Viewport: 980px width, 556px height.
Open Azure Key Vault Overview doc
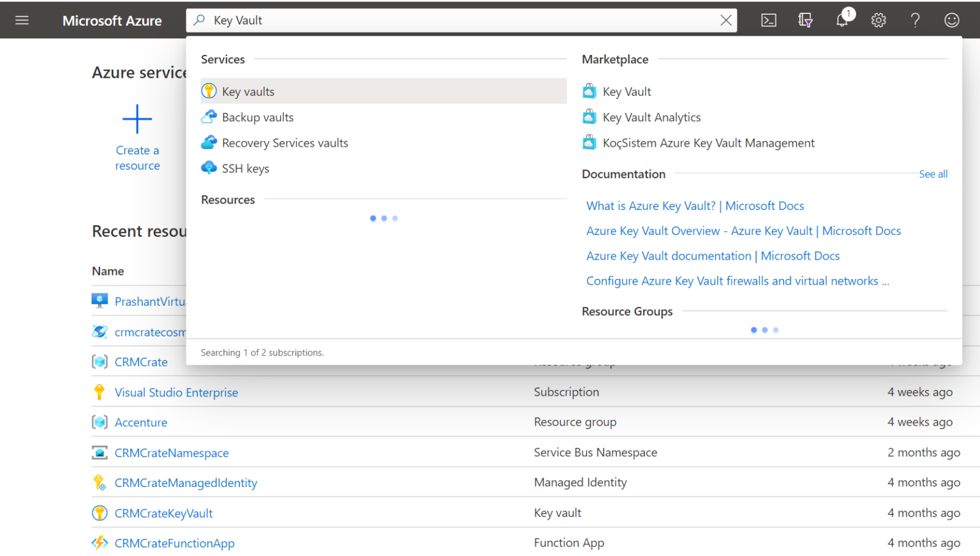pyautogui.click(x=743, y=230)
